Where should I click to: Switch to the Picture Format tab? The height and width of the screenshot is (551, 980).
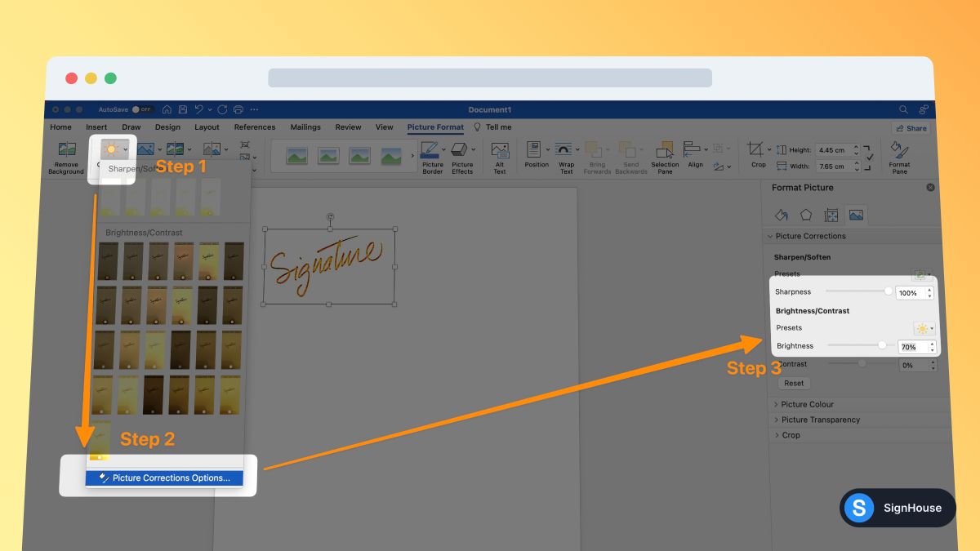tap(435, 127)
